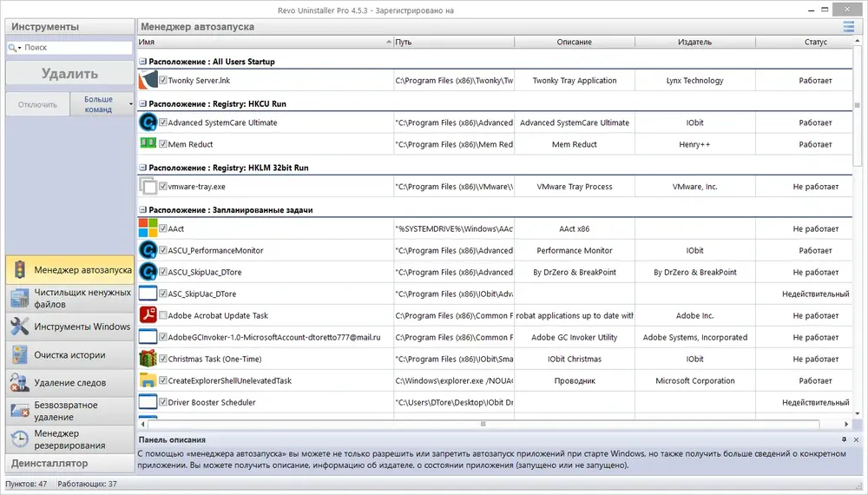Click the Christmas Task gift icon

point(148,359)
